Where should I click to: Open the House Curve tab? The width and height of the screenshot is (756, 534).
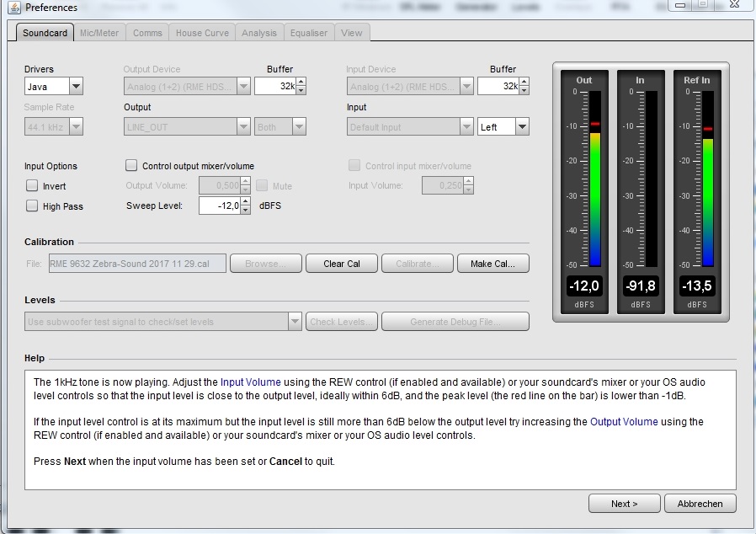click(201, 33)
